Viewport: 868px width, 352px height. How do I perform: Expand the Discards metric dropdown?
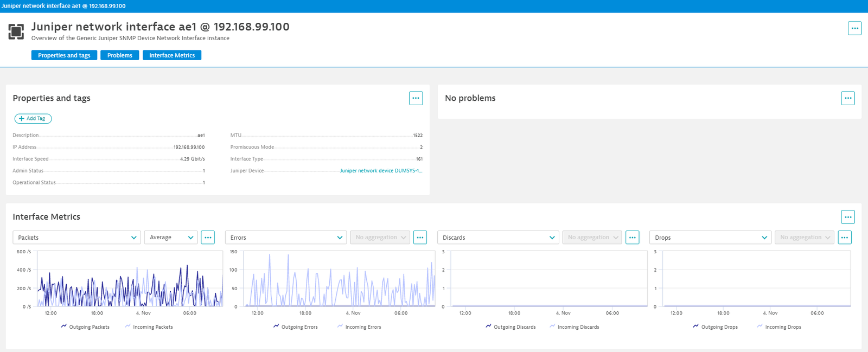[x=498, y=238]
